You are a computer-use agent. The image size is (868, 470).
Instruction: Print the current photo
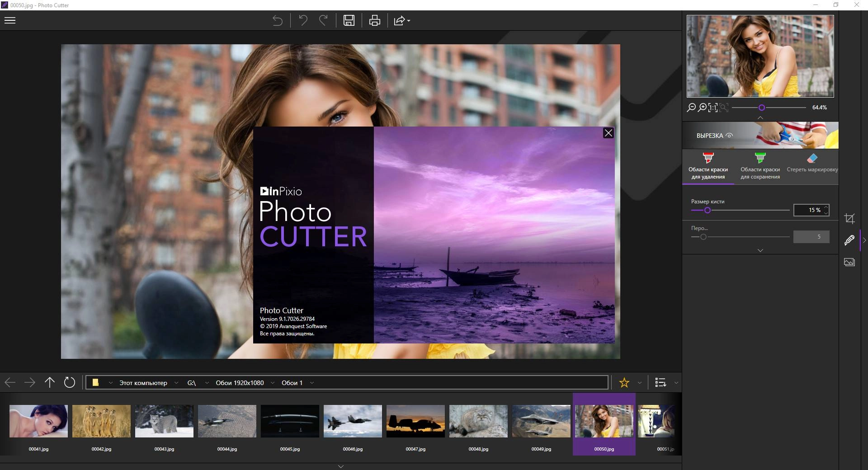point(375,20)
